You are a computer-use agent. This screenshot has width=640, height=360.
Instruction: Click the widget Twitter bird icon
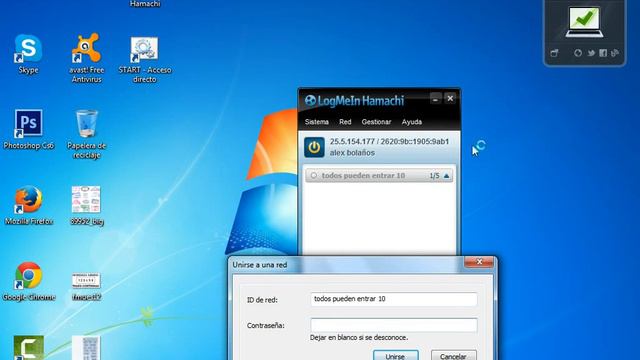pos(591,53)
